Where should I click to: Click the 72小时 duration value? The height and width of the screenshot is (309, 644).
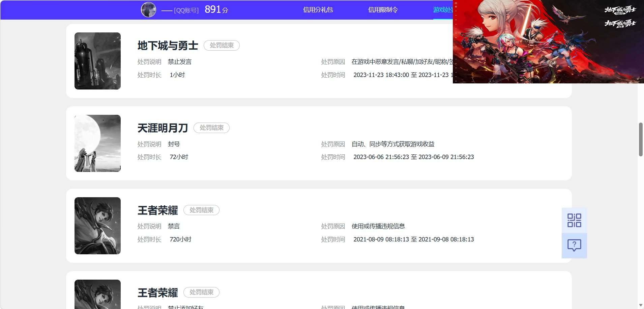[x=179, y=157]
